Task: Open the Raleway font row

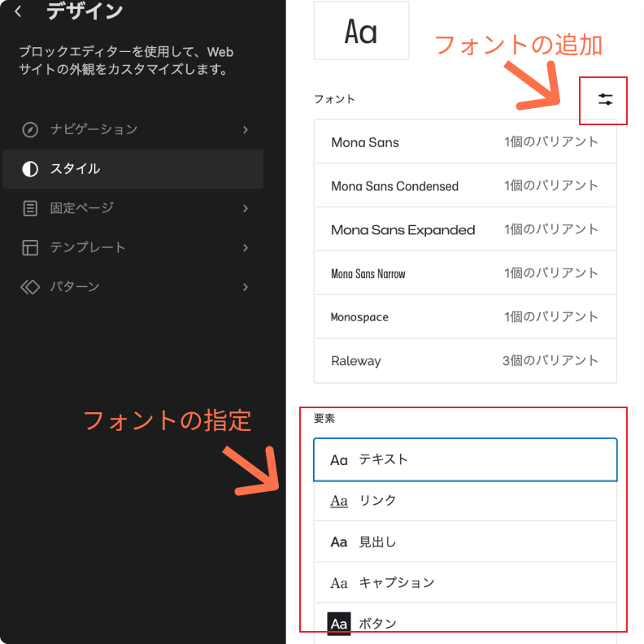Action: pos(465,360)
